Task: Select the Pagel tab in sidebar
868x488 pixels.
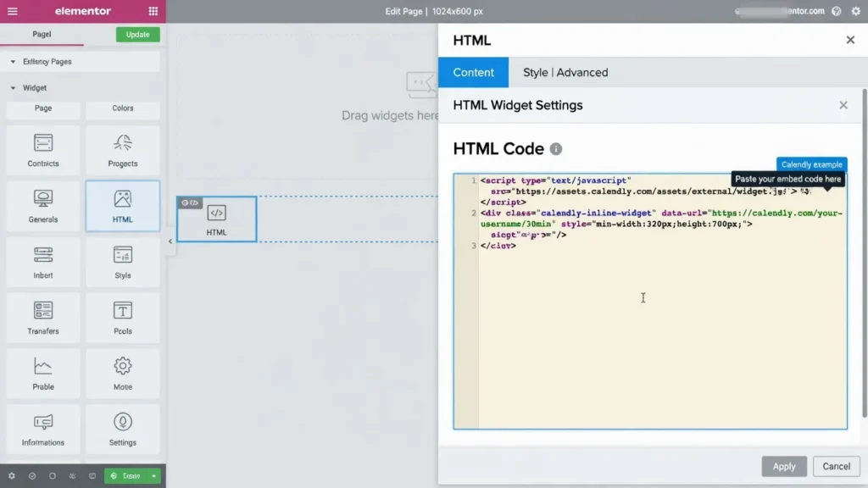Action: click(42, 34)
